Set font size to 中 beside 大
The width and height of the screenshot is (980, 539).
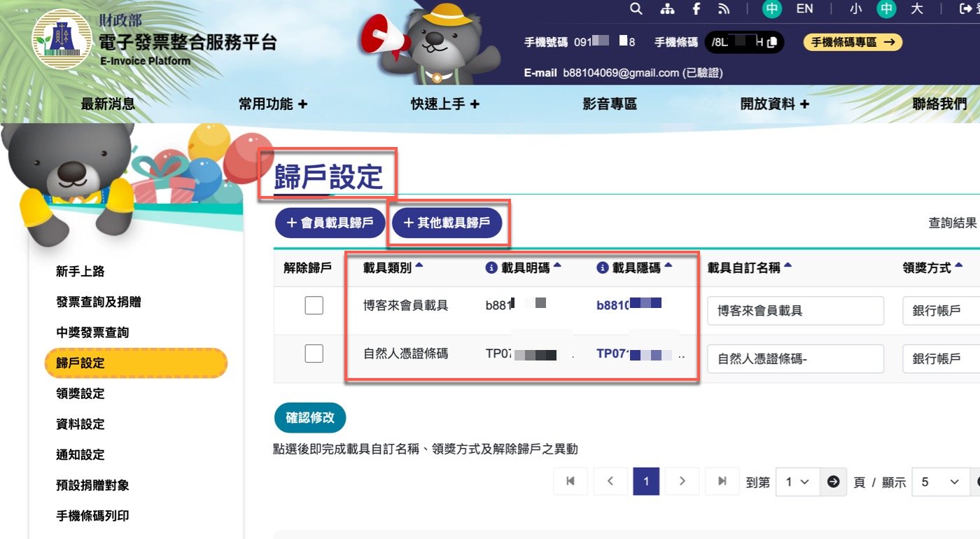(887, 9)
